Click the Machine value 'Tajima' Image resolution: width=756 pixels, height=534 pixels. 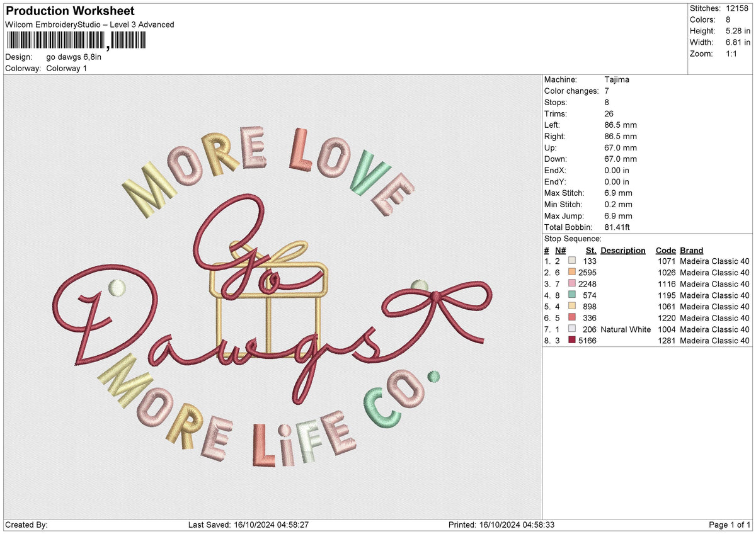617,79
